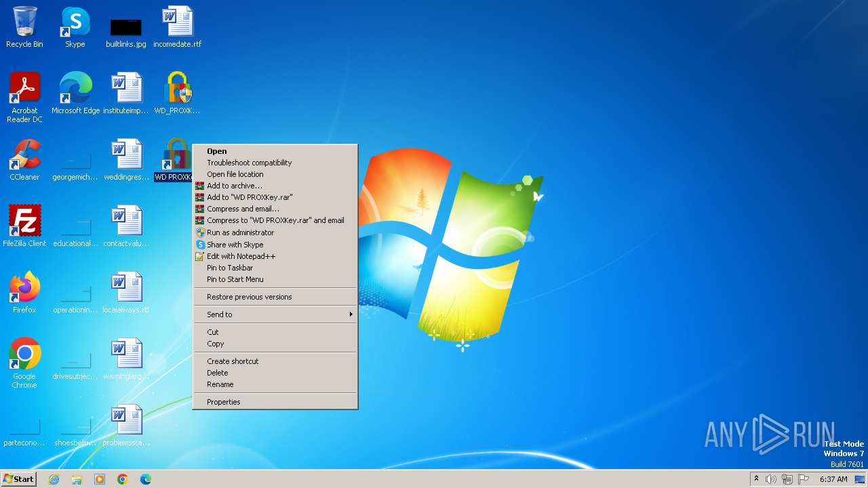Select the localalways.rtf document icon
This screenshot has height=488, width=868.
126,293
